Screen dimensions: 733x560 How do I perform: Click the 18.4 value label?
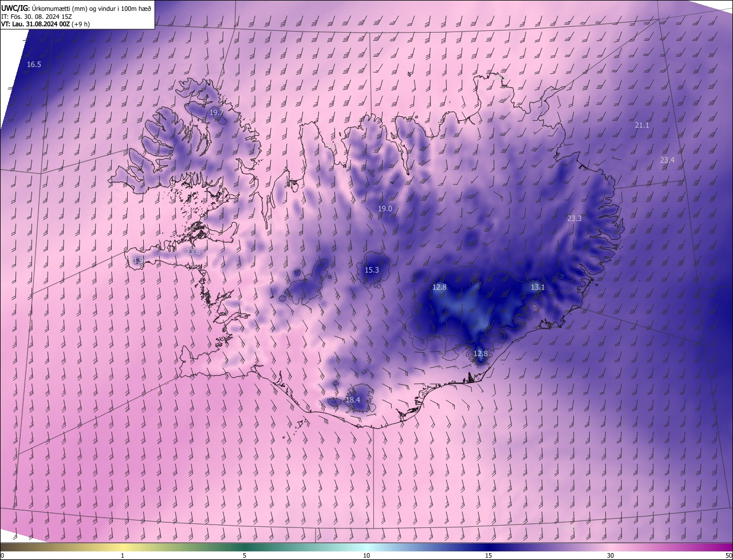tap(353, 400)
